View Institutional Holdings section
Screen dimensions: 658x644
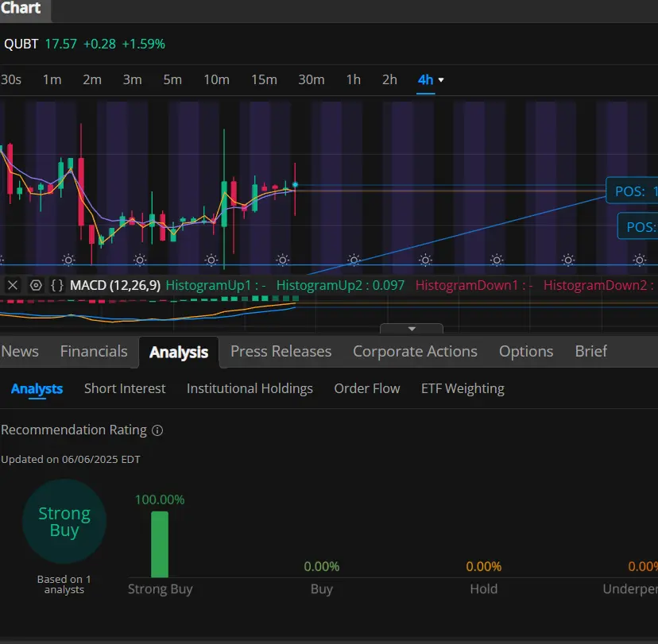click(x=250, y=388)
